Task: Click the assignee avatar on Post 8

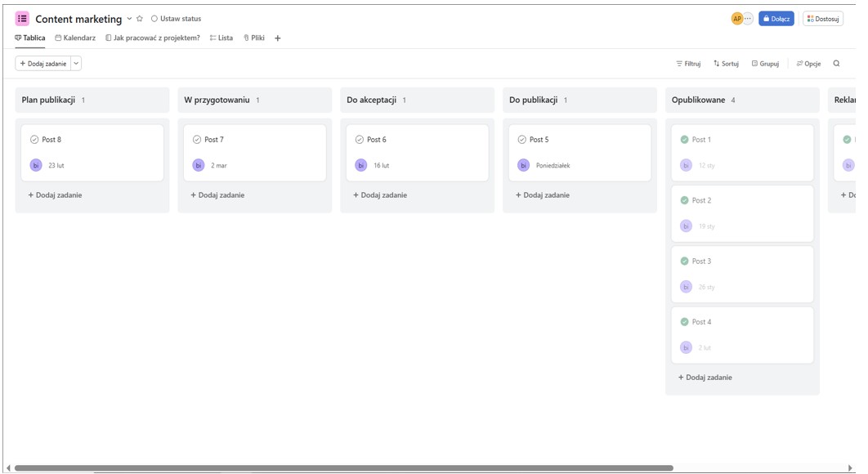Action: point(35,165)
